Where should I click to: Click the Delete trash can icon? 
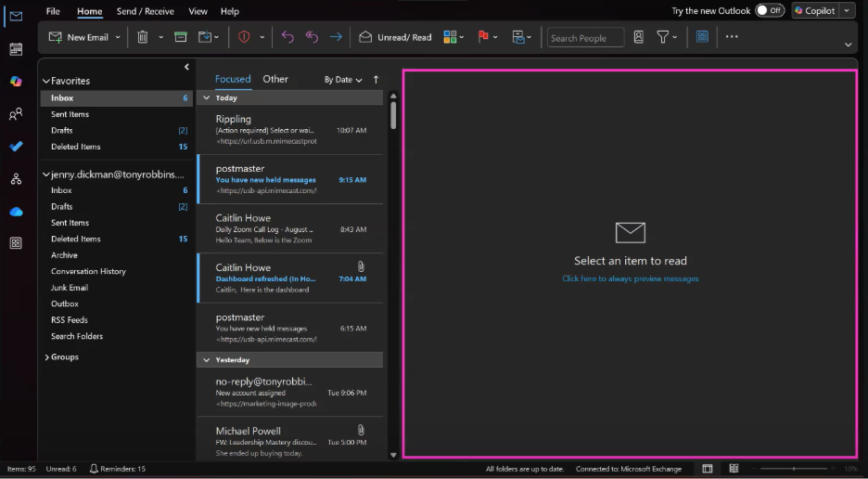click(x=143, y=37)
